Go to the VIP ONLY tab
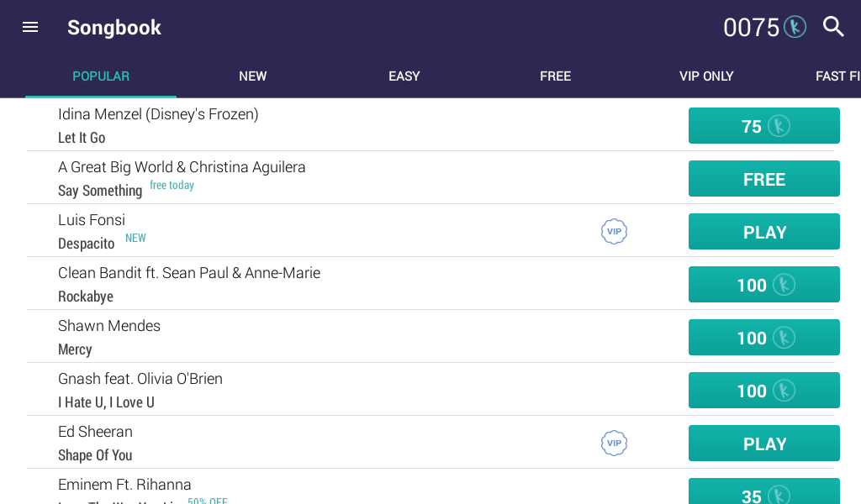Viewport: 861px width, 504px height. 706,76
